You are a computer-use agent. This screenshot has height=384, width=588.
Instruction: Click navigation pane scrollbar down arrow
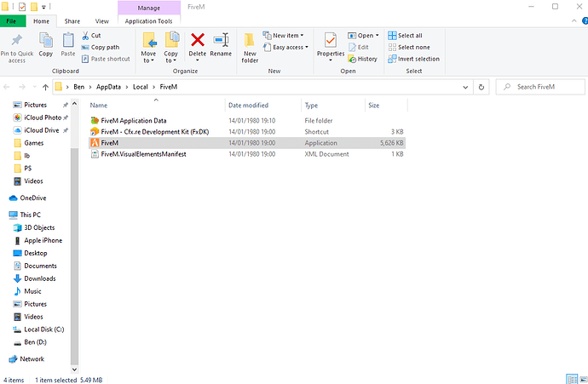[74, 370]
